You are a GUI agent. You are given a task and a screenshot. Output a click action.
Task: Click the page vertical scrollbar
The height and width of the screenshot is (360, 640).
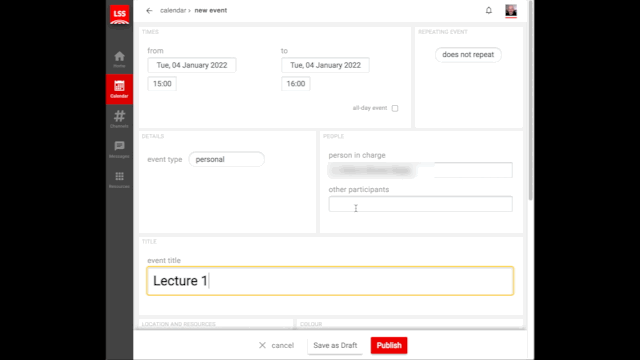tap(530, 100)
